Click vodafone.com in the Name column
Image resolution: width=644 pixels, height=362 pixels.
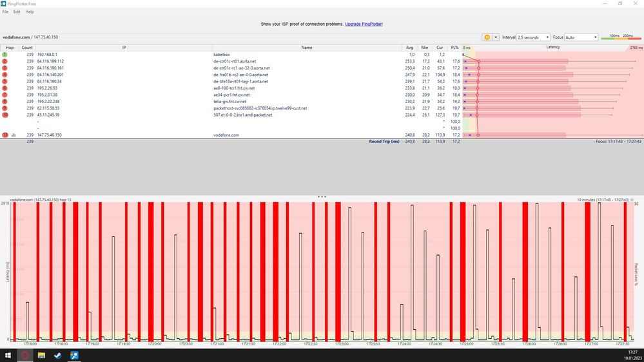(226, 135)
